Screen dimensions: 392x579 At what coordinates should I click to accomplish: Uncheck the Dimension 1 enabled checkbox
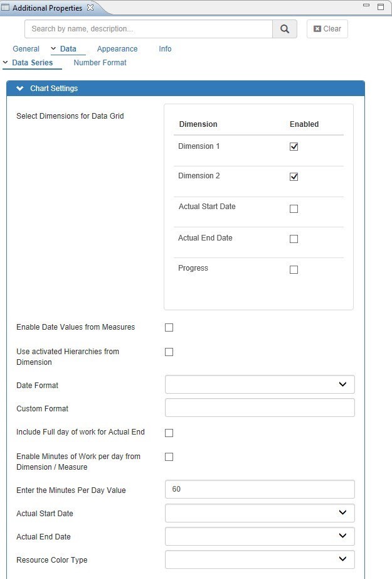pyautogui.click(x=294, y=147)
